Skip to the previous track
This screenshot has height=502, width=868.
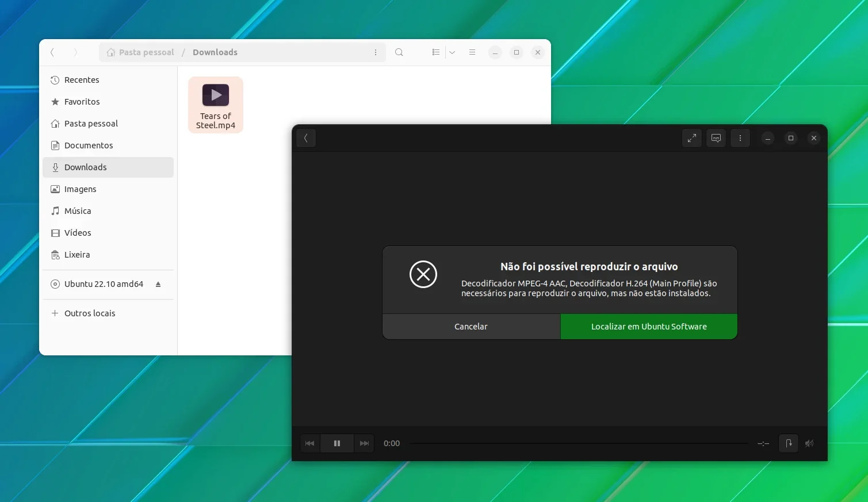click(x=310, y=443)
